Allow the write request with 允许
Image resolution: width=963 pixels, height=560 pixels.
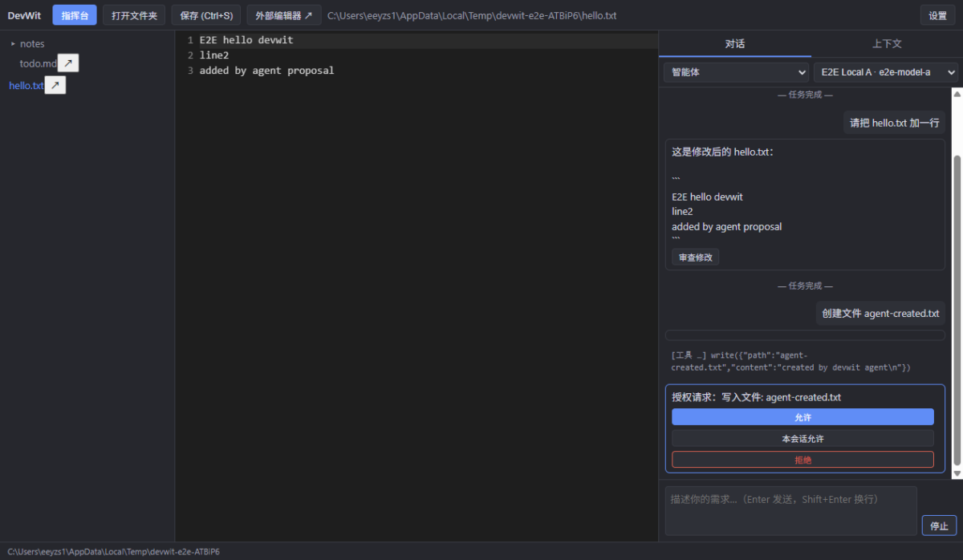tap(802, 417)
